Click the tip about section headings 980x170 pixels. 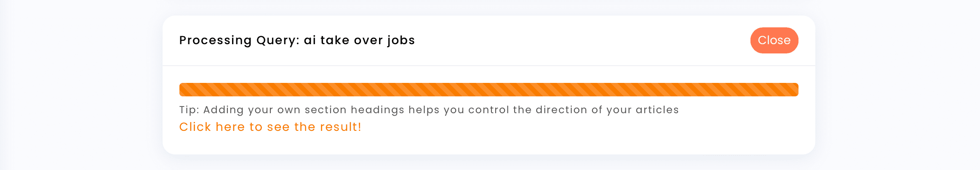429,110
